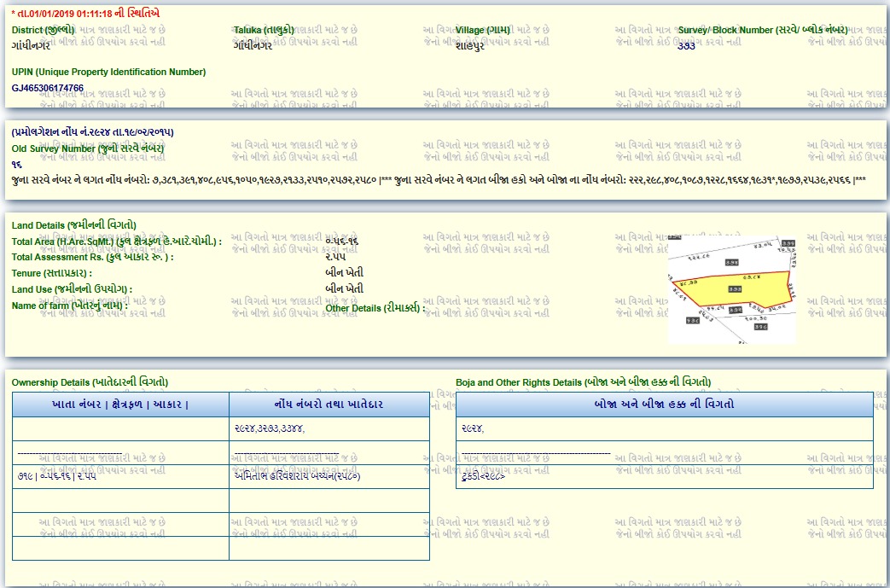The image size is (890, 588).
Task: Click total area value ૦-૫૬-૧૬ in Land Details
Action: (341, 242)
